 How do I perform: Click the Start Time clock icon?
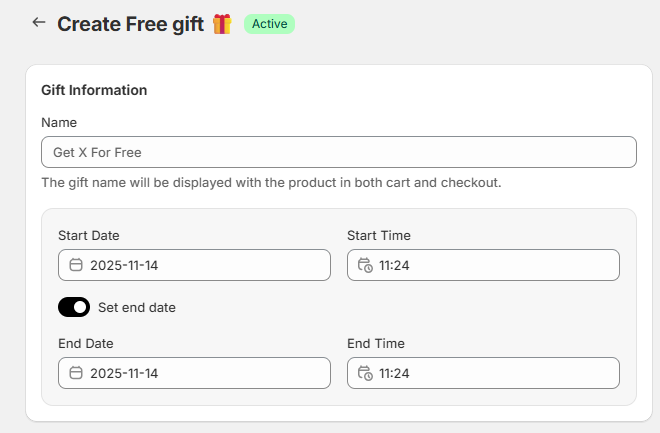pos(365,265)
